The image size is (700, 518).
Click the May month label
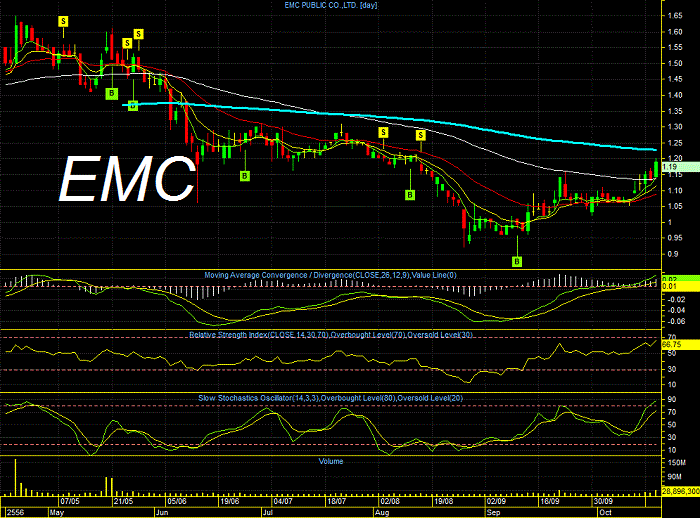[x=57, y=512]
